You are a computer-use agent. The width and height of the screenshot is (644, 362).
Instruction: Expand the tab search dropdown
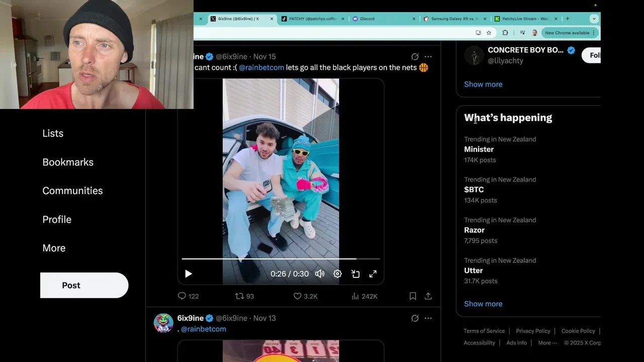coord(594,19)
